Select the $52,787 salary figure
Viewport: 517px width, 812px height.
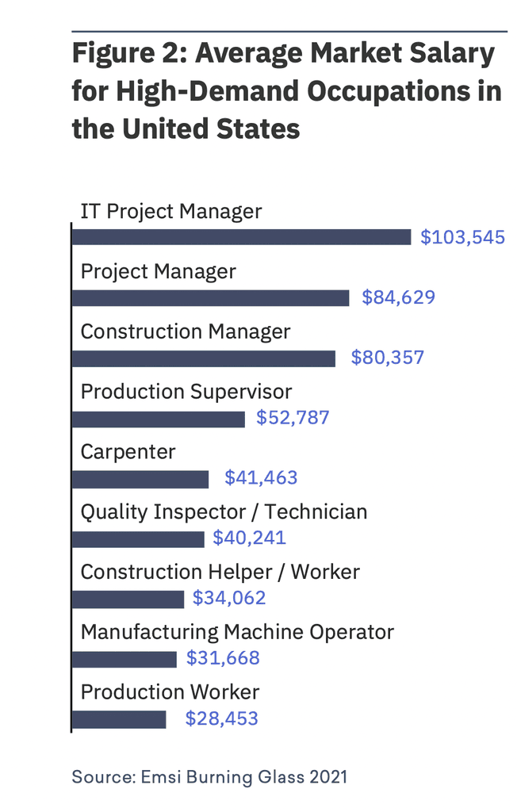[292, 418]
